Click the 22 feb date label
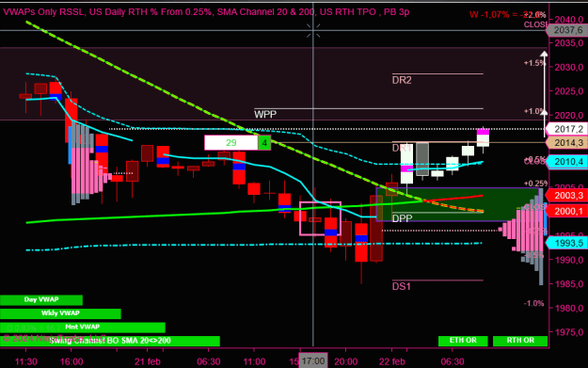Viewport: 588px width, 368px height. (392, 362)
